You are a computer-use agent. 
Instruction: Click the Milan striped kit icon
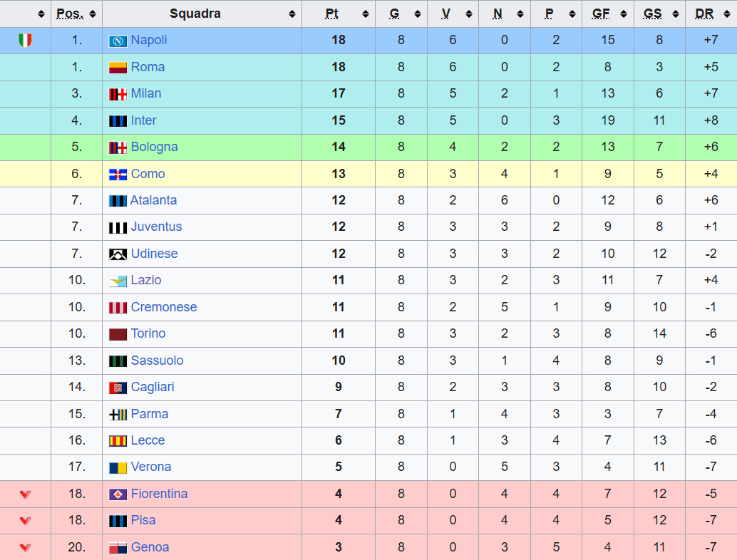pos(118,94)
